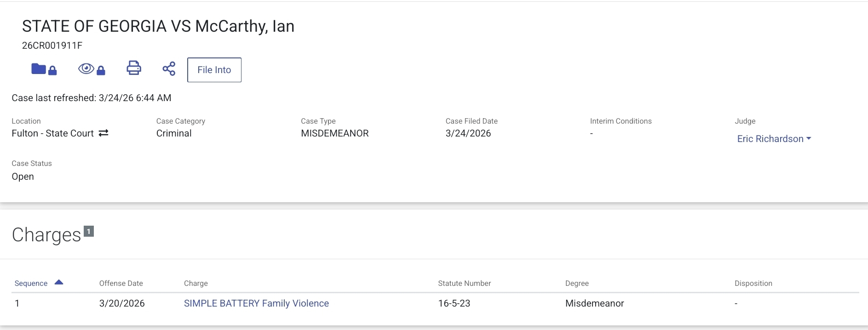
Task: Click case number 26CR001911F
Action: (52, 46)
